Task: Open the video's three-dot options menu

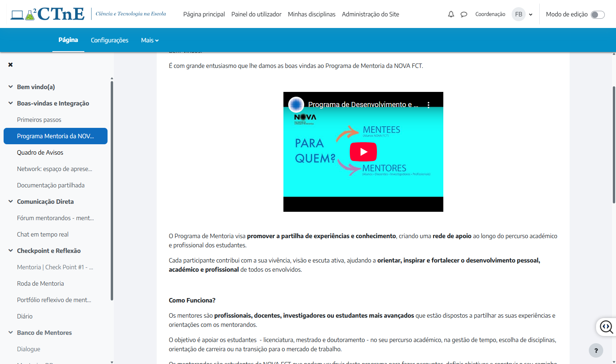Action: tap(429, 105)
